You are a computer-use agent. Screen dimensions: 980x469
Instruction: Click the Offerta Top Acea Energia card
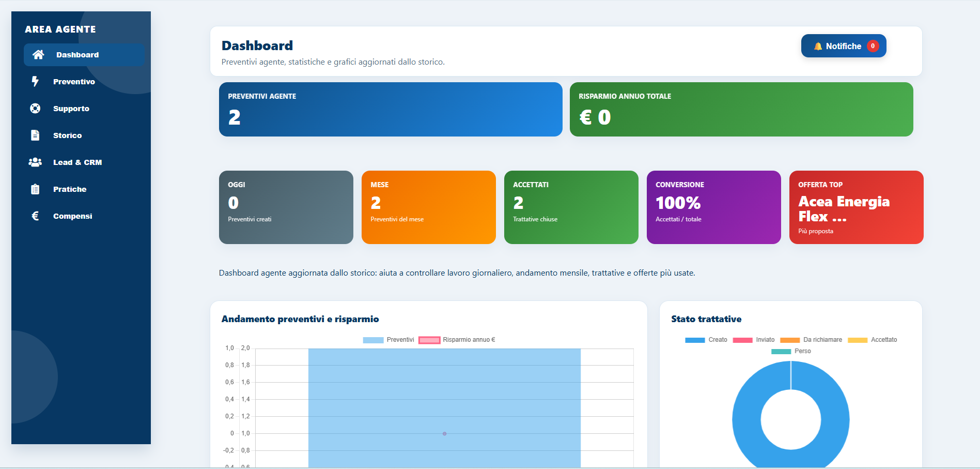pos(856,207)
